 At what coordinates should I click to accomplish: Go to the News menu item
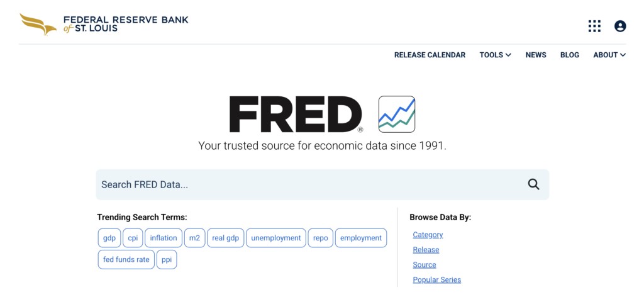(x=536, y=55)
